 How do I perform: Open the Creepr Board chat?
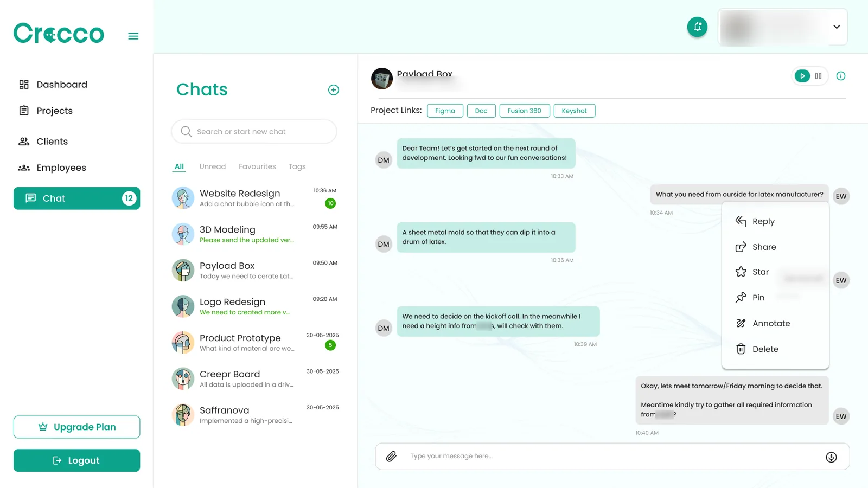click(x=255, y=379)
